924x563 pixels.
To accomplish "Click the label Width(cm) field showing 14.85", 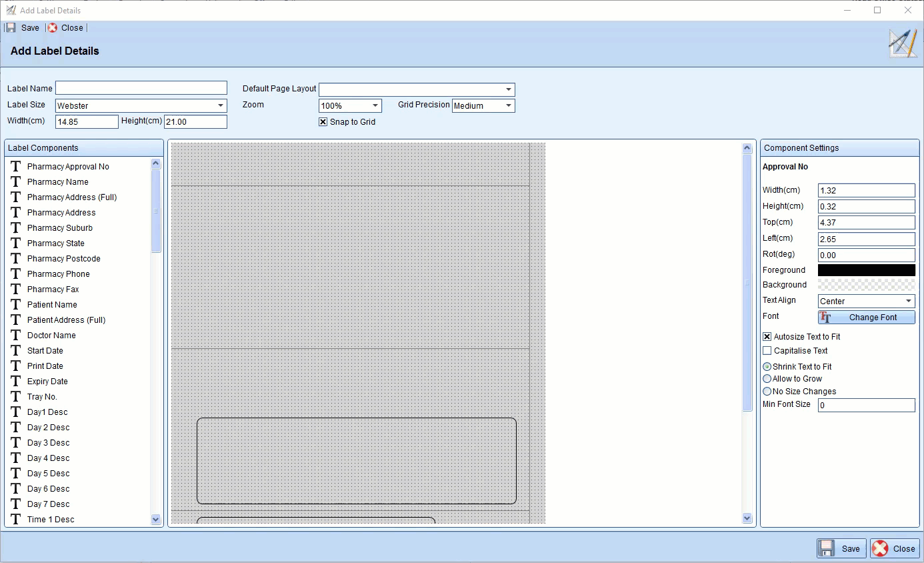I will (x=87, y=121).
